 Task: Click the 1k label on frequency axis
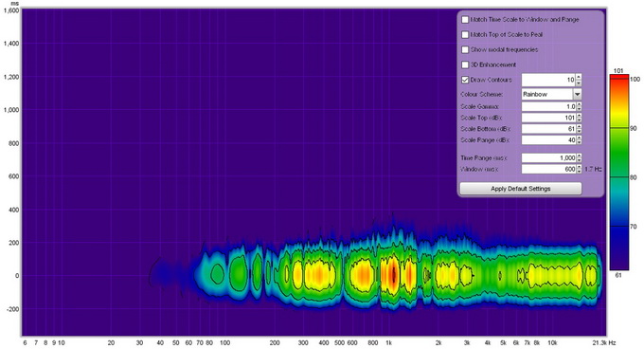388,342
